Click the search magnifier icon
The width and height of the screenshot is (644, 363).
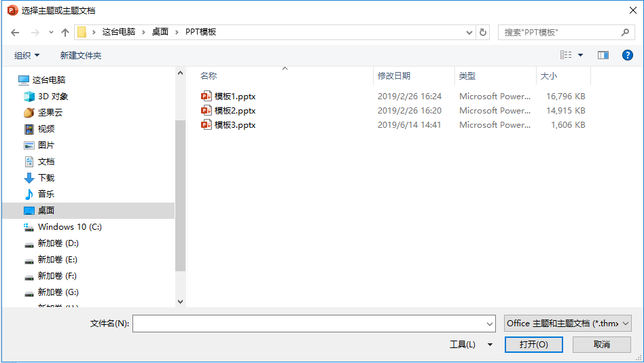[625, 33]
